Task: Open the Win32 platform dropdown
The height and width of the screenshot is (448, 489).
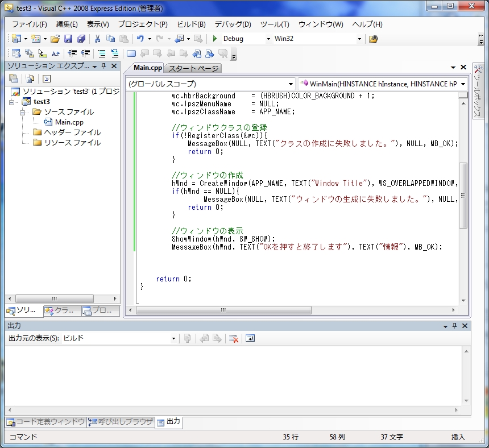Action: tap(359, 39)
